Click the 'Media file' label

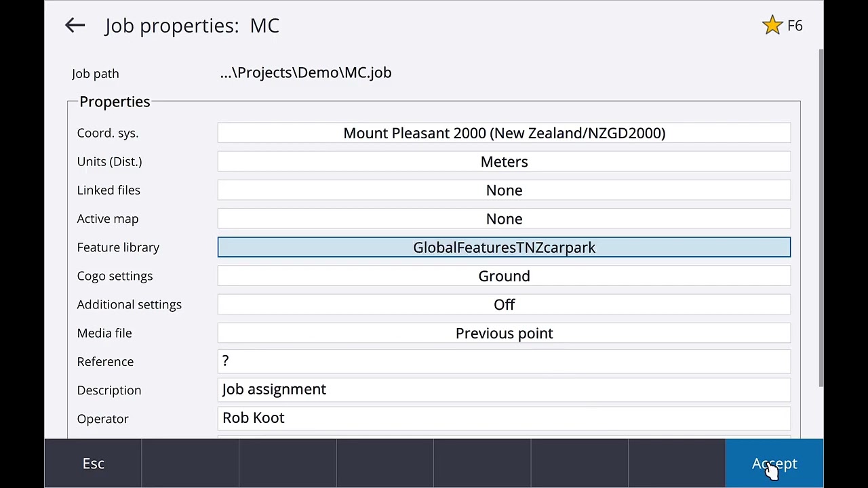104,333
